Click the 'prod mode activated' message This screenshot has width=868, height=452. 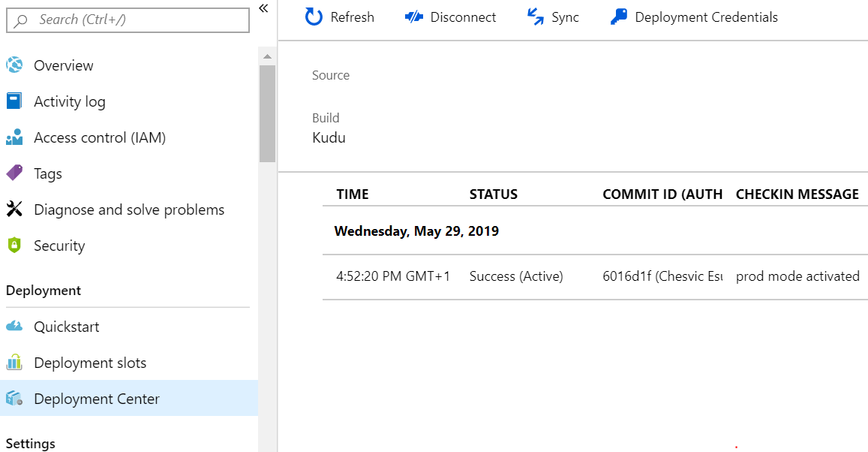coord(797,276)
